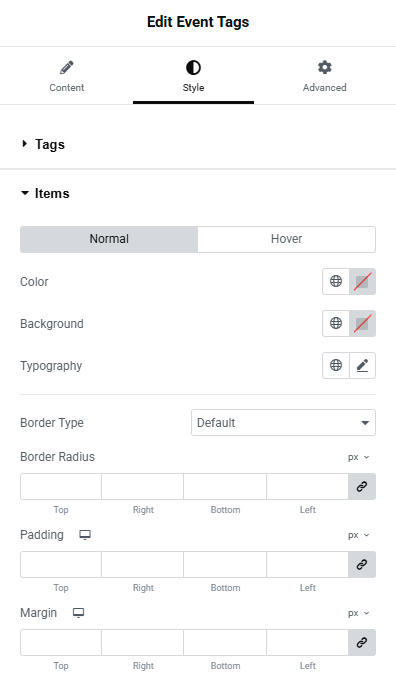Click the globe icon next to Color
The height and width of the screenshot is (686, 396).
pyautogui.click(x=336, y=281)
